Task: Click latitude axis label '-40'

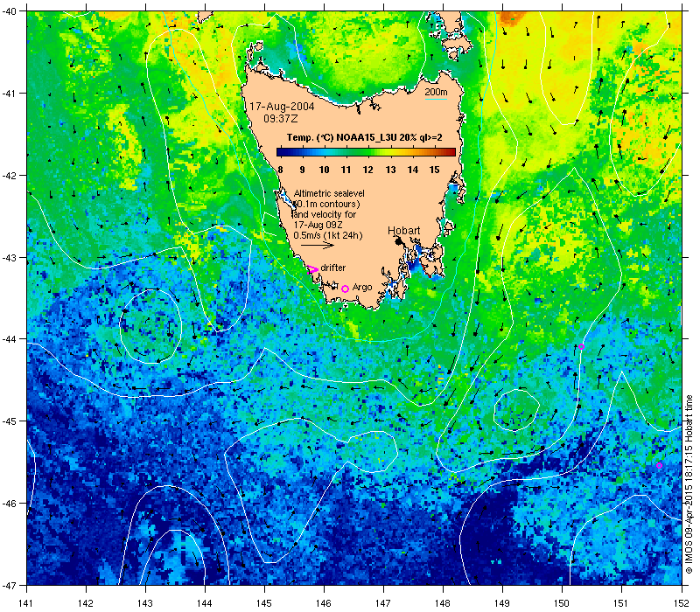Action: (8, 11)
